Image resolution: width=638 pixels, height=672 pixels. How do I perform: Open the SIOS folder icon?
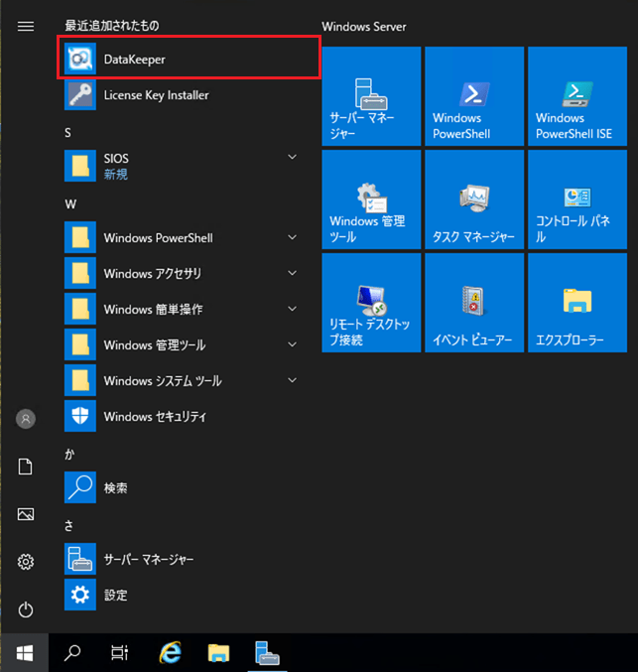(x=80, y=166)
